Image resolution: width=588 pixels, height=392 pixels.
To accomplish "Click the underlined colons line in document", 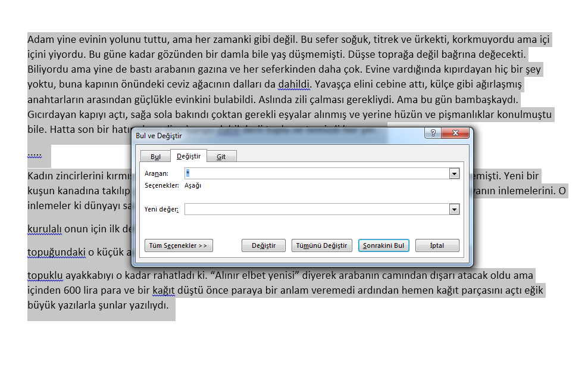I will [x=35, y=155].
